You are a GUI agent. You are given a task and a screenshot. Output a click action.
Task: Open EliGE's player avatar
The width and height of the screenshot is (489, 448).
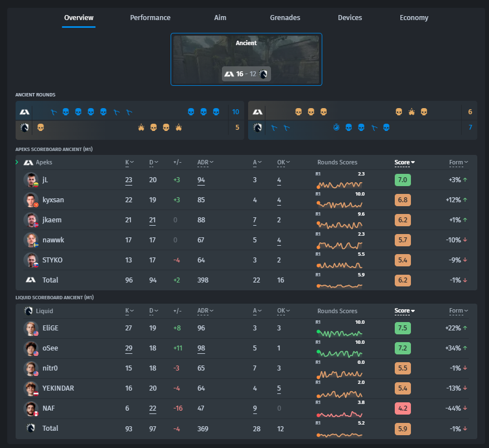[x=31, y=328]
